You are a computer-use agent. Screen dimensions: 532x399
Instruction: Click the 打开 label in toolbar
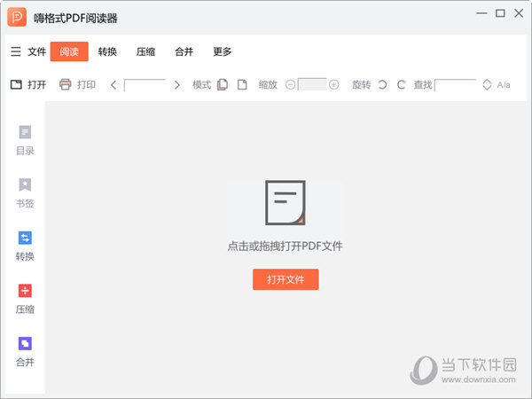pos(36,84)
